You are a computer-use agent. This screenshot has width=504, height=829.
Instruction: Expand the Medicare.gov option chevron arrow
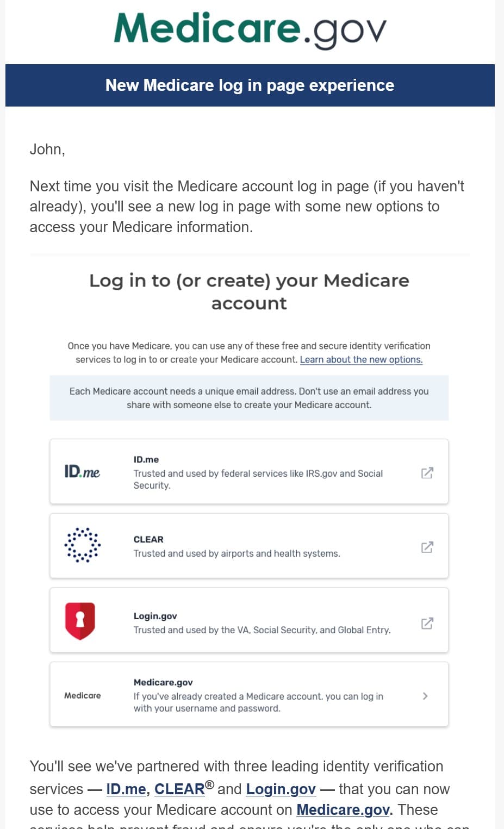tap(425, 696)
